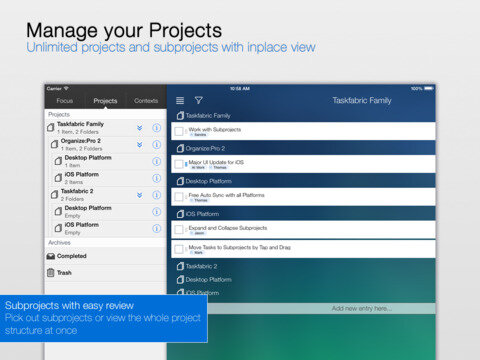The height and width of the screenshot is (360, 480).
Task: Check off Work with Subprojects task
Action: pos(179,131)
